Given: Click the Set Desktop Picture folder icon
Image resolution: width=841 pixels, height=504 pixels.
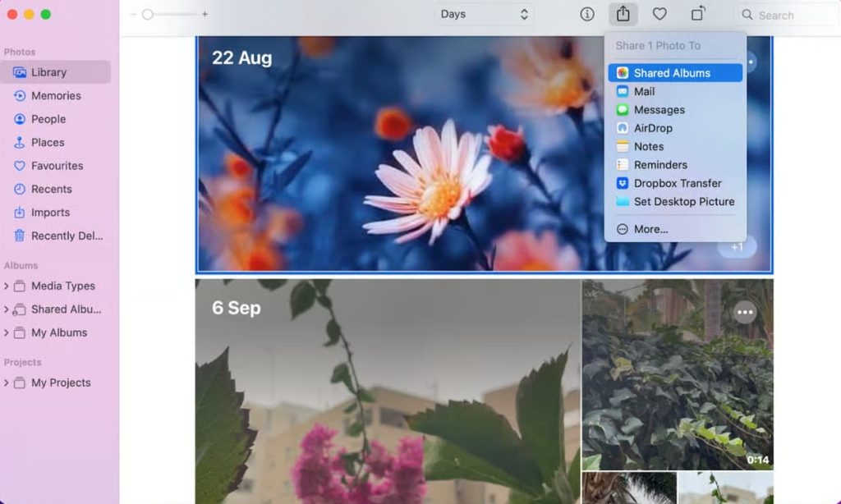Looking at the screenshot, I should coord(623,202).
